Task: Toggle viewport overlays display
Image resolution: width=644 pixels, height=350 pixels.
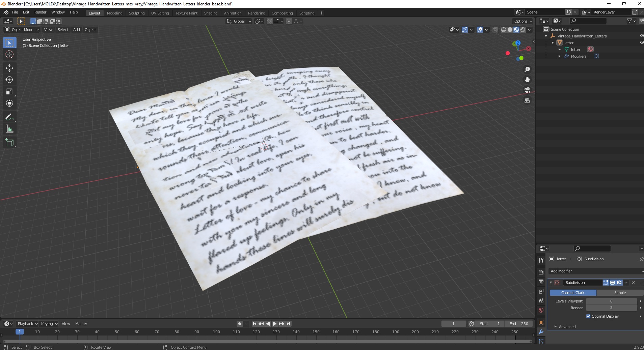Action: pos(480,30)
